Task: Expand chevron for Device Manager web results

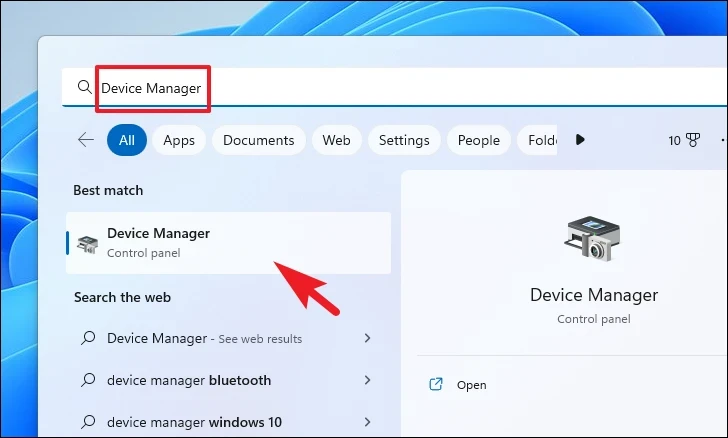Action: click(x=367, y=338)
